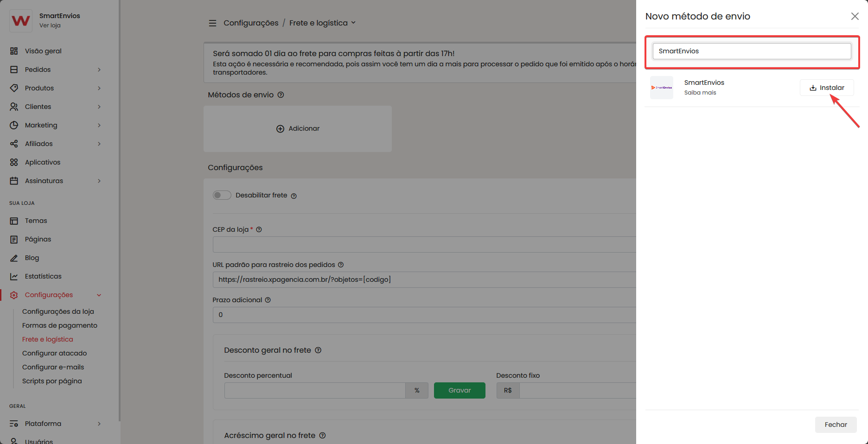Open Configurar e-mails submenu item
The width and height of the screenshot is (868, 444).
tap(53, 367)
